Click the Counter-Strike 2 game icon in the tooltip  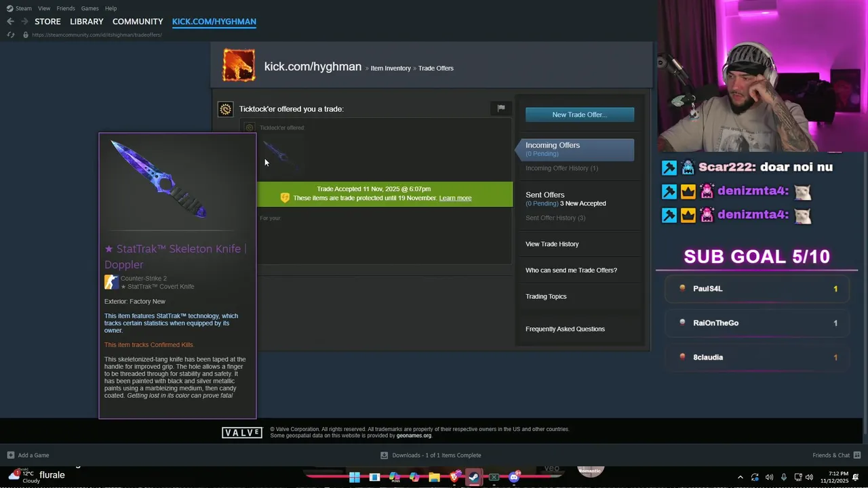[x=111, y=282]
